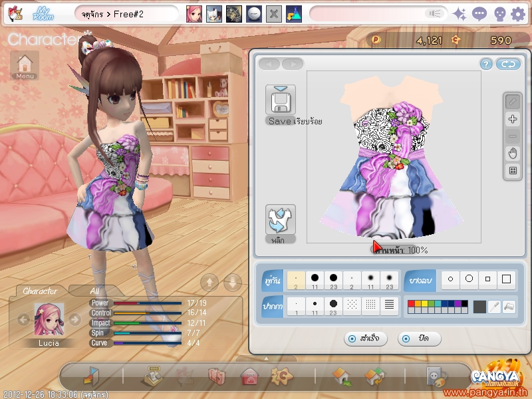The image size is (532, 399).
Task: Select next character with right arrow
Action: [74, 320]
